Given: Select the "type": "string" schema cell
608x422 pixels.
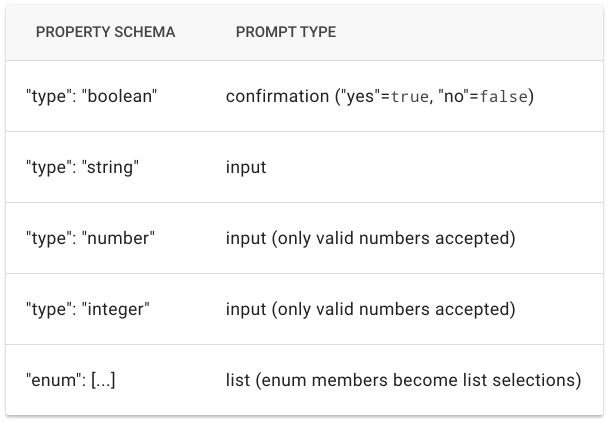Looking at the screenshot, I should tap(82, 167).
